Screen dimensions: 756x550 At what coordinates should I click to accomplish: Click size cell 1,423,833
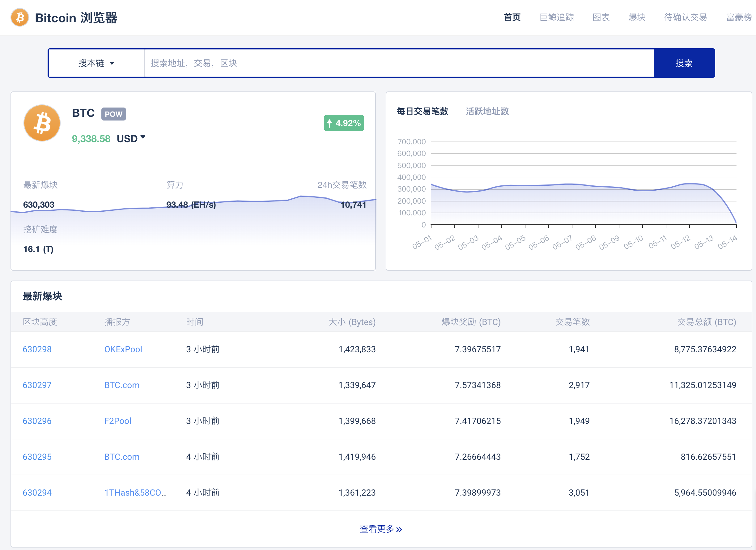(357, 349)
